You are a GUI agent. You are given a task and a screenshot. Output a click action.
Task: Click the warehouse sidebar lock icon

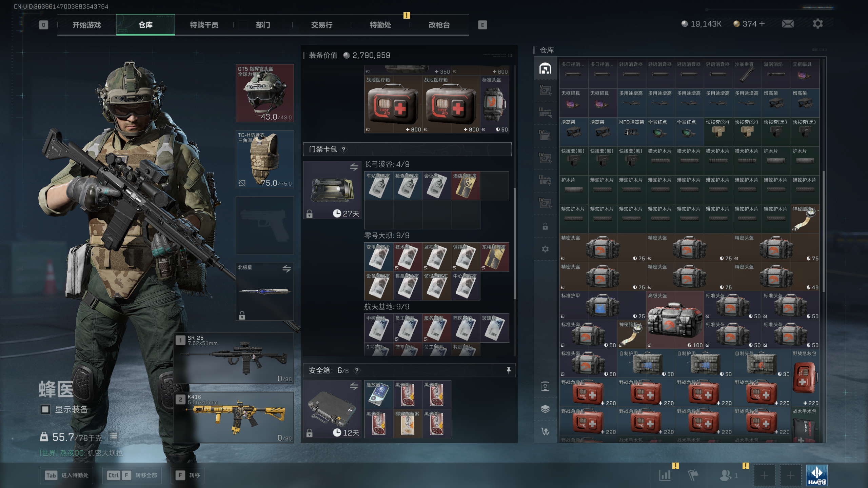[545, 226]
